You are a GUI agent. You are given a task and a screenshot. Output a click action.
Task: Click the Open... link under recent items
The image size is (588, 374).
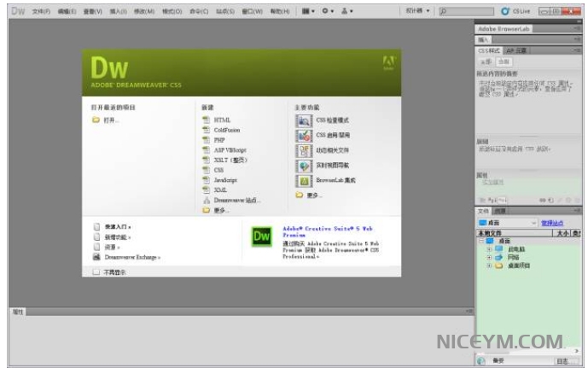pos(112,120)
